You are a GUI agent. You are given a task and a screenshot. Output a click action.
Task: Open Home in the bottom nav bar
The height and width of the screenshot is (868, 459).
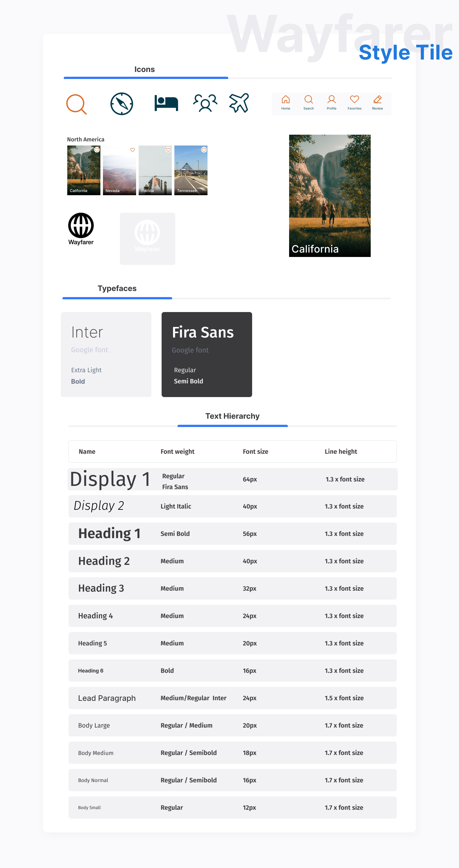pyautogui.click(x=286, y=103)
